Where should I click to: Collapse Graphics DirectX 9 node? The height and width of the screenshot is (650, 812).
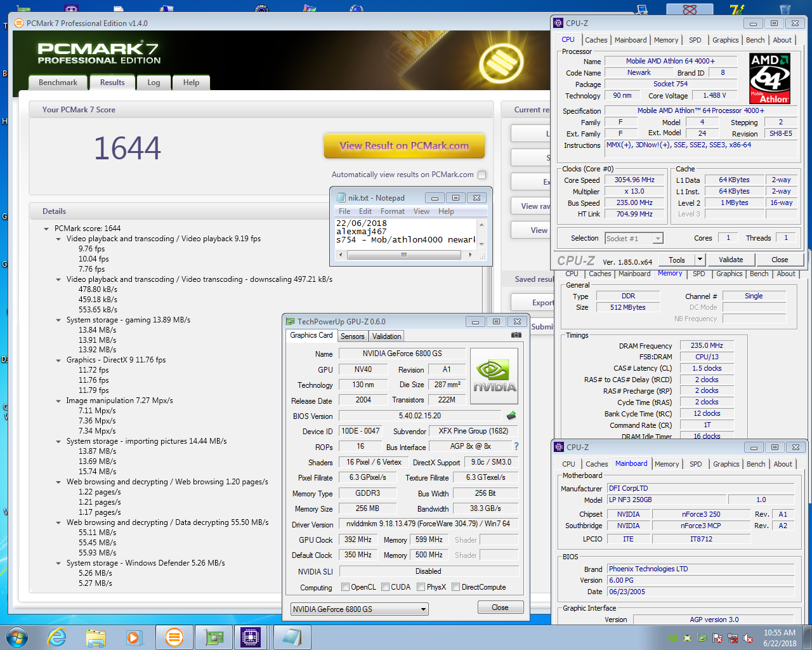58,361
